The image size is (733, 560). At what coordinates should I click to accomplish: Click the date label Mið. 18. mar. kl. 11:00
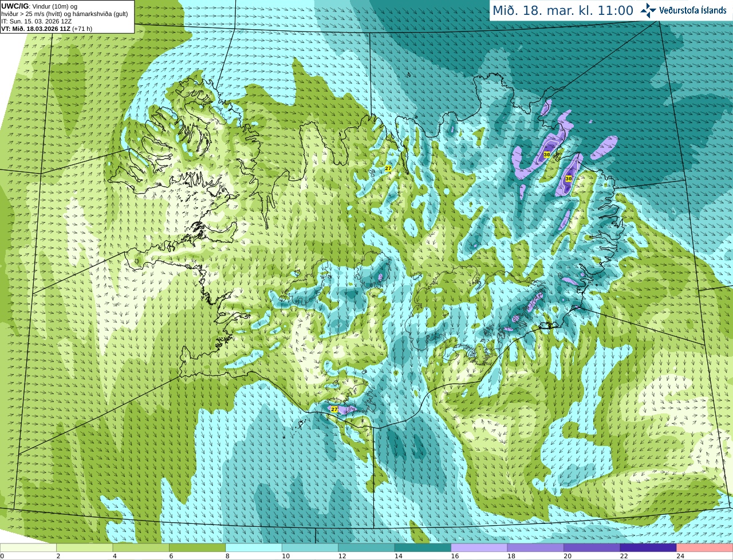[563, 10]
